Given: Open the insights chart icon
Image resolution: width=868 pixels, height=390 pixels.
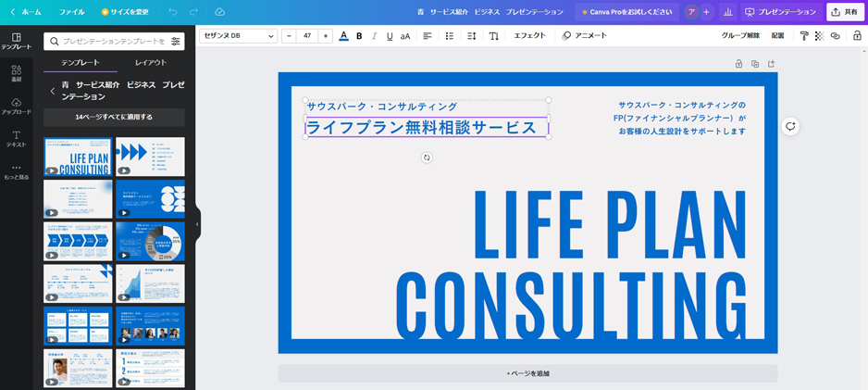Looking at the screenshot, I should tap(727, 12).
